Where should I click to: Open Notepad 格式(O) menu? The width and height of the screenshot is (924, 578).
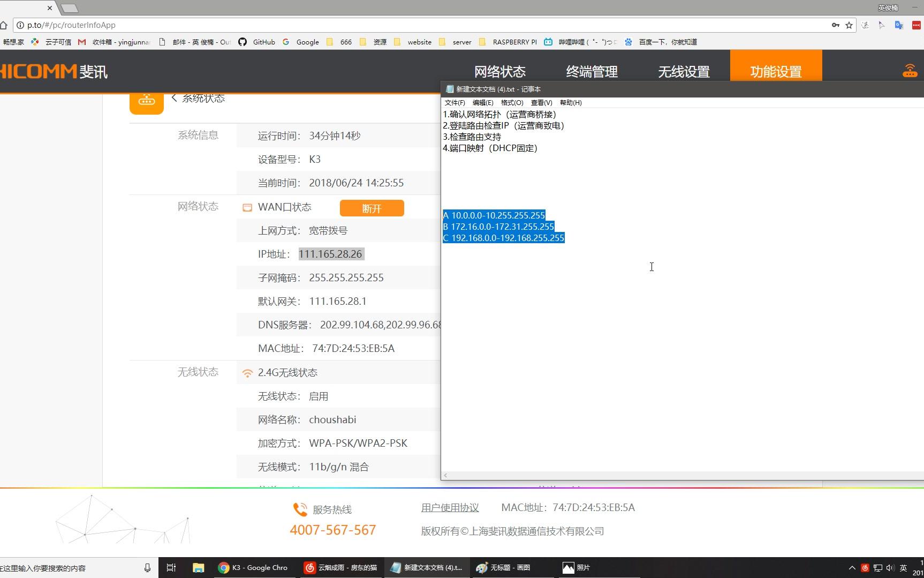click(x=512, y=102)
